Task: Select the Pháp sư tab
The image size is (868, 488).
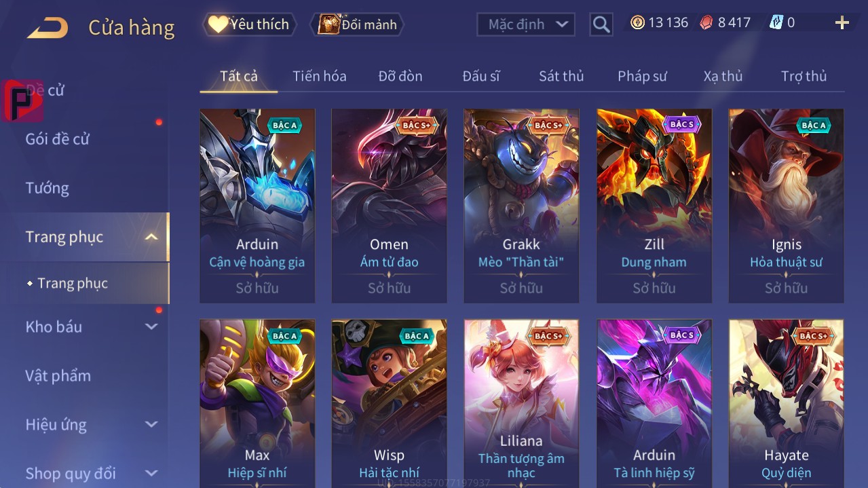Action: [642, 76]
